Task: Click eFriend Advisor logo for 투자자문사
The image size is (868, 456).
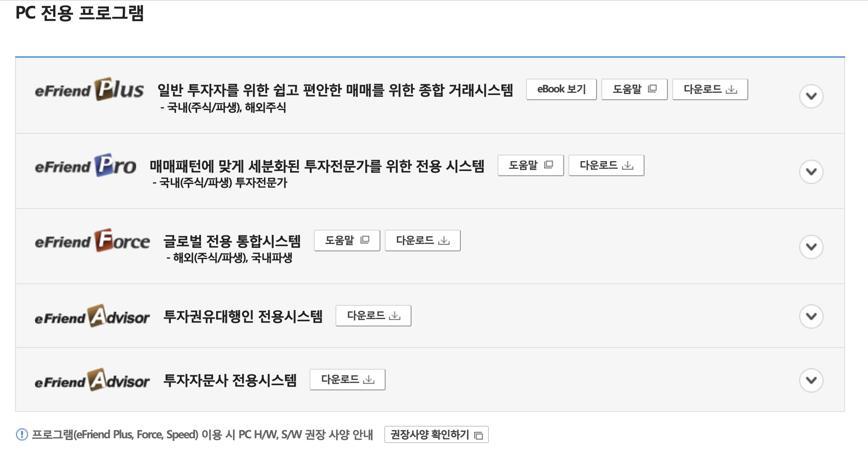Action: point(92,380)
